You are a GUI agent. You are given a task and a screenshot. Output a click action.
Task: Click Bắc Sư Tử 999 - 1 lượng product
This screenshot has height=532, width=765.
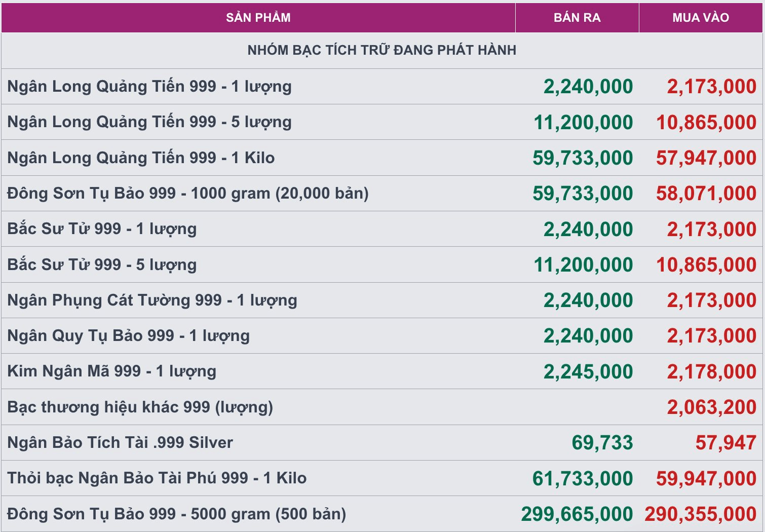[102, 229]
